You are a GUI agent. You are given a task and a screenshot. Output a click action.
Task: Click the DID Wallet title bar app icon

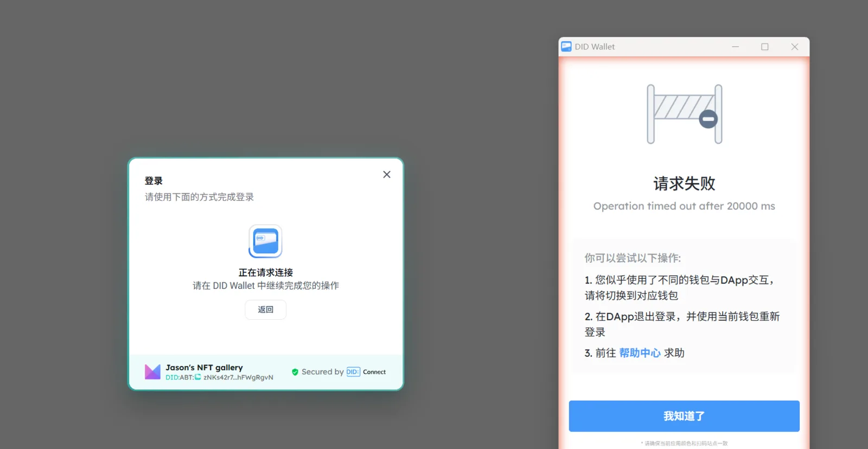(566, 47)
